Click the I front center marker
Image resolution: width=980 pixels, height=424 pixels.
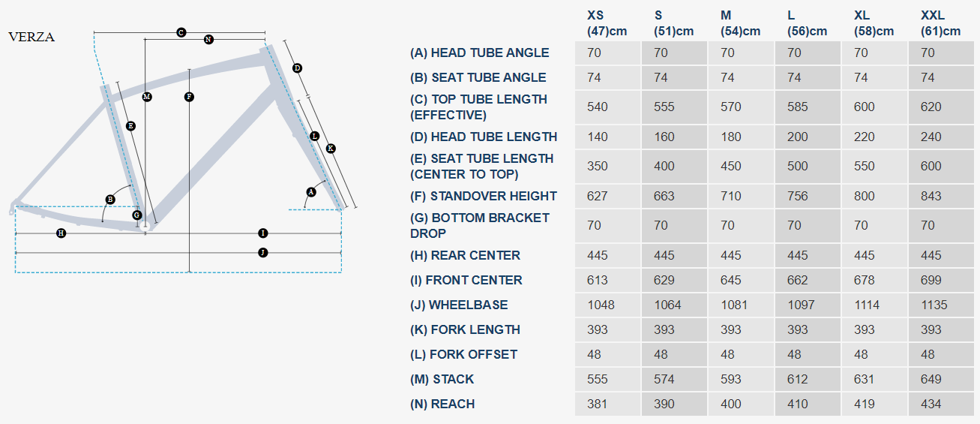tap(262, 233)
